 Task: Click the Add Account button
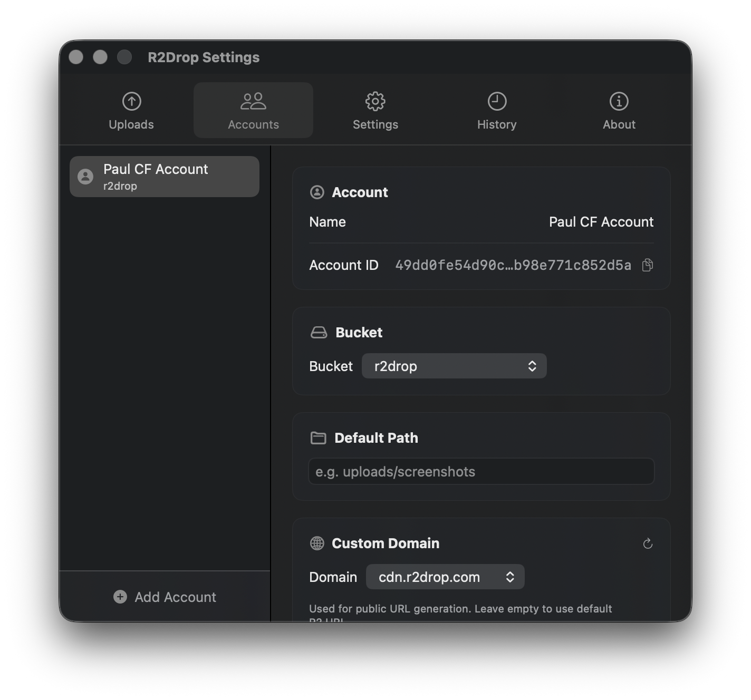coord(165,597)
